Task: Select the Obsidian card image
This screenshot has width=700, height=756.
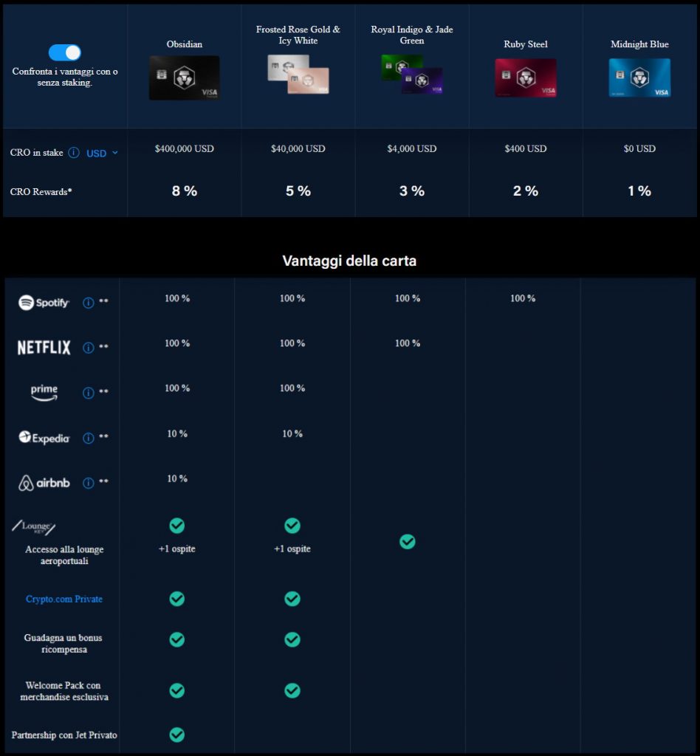Action: (x=184, y=78)
